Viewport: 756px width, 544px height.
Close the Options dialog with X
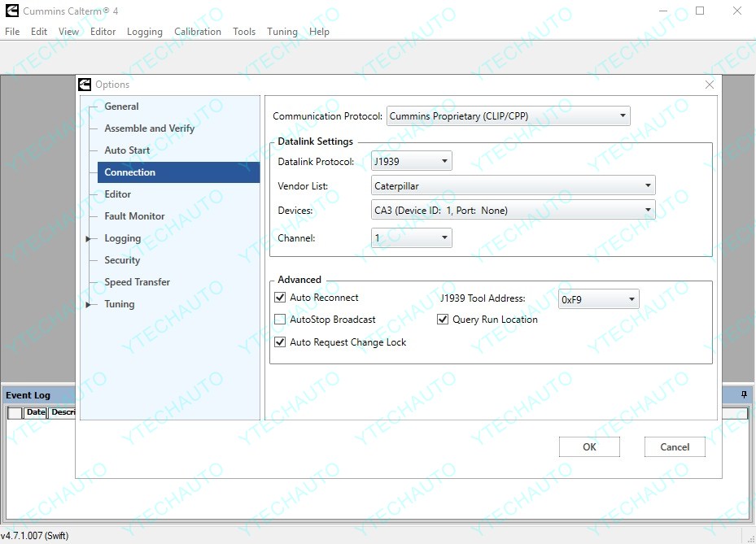709,85
